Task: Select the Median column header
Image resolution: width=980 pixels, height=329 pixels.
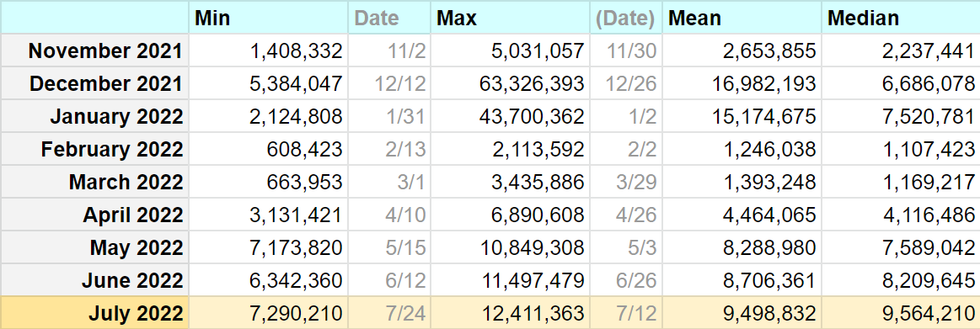Action: [x=901, y=18]
